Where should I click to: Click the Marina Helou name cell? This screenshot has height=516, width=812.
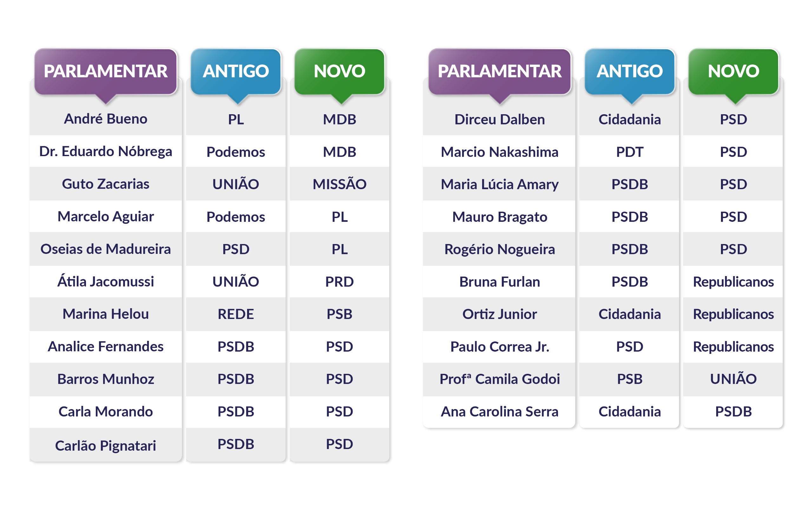[x=106, y=314]
